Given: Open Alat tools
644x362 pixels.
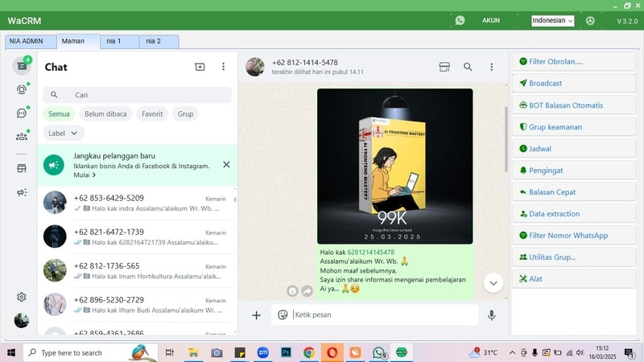Looking at the screenshot, I should tap(574, 279).
